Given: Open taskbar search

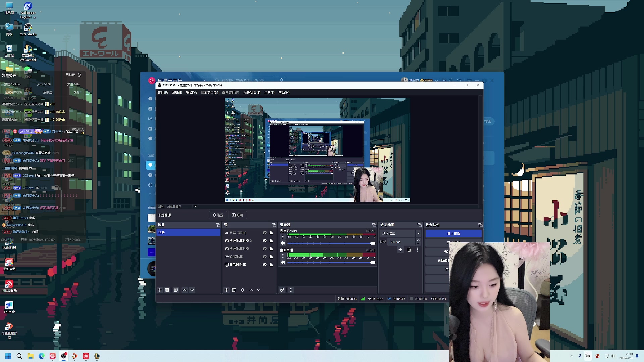Looking at the screenshot, I should click(x=19, y=356).
